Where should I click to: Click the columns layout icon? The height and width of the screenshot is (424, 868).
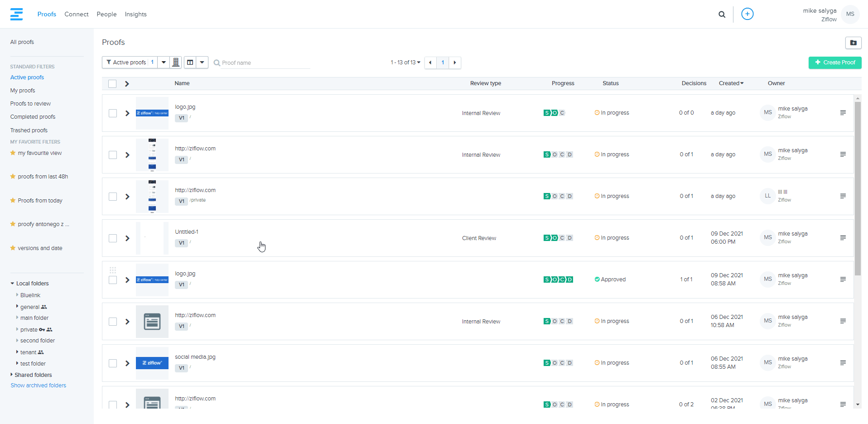coord(190,63)
